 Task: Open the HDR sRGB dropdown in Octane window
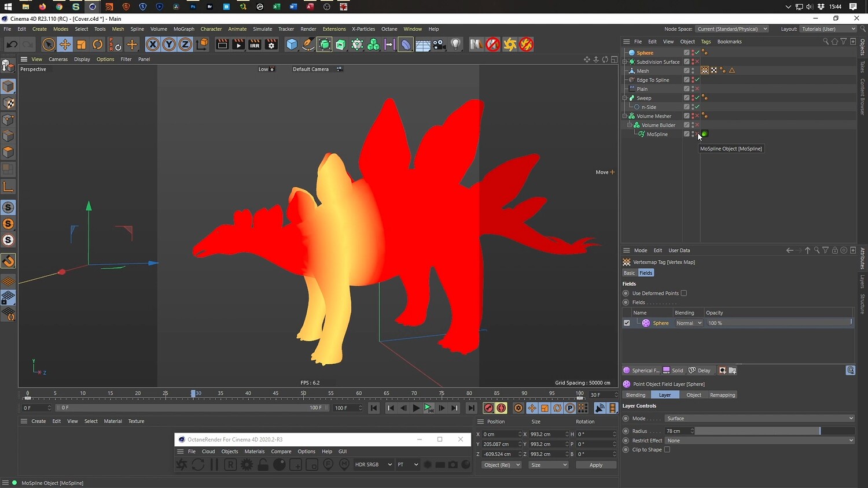[373, 464]
